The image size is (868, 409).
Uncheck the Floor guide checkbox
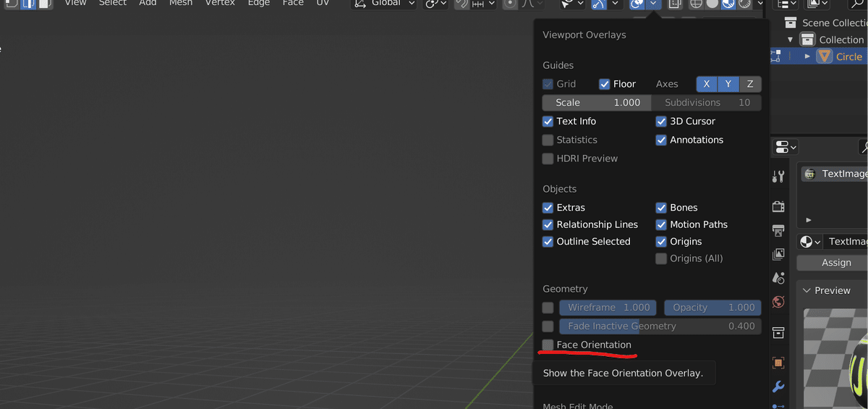point(605,84)
